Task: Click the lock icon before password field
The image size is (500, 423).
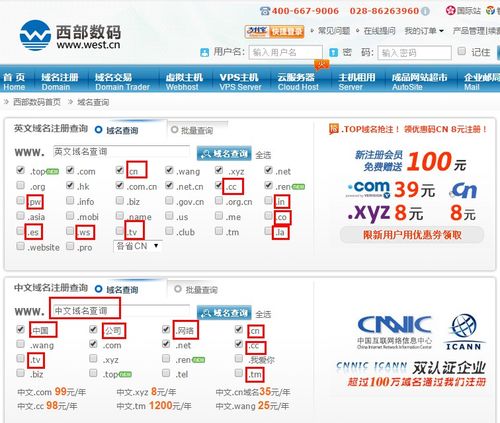Action: [333, 52]
